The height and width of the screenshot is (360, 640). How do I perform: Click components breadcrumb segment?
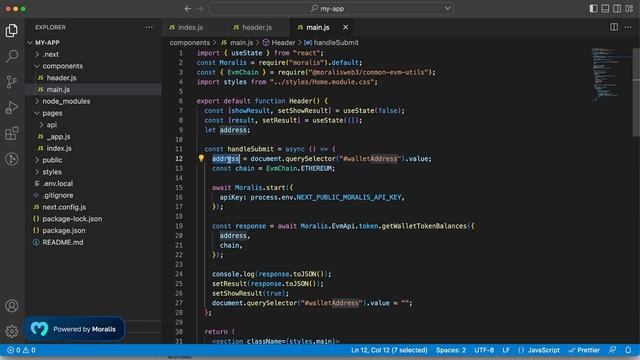click(x=189, y=42)
